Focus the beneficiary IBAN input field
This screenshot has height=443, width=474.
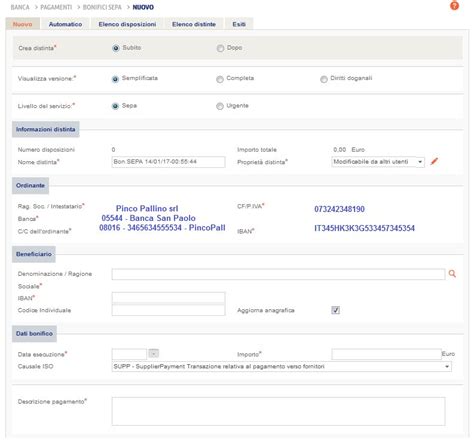[x=168, y=298]
